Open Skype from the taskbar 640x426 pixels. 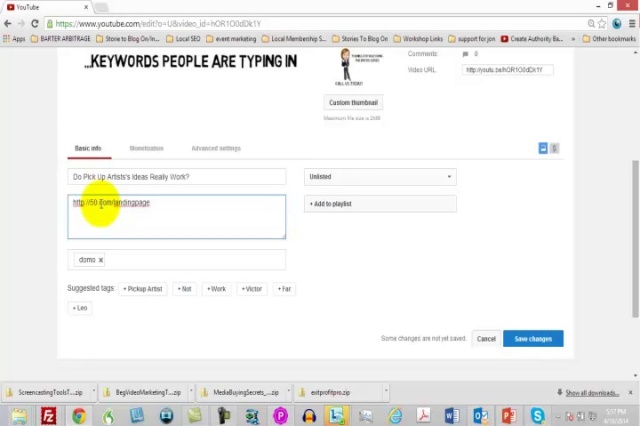(x=538, y=416)
